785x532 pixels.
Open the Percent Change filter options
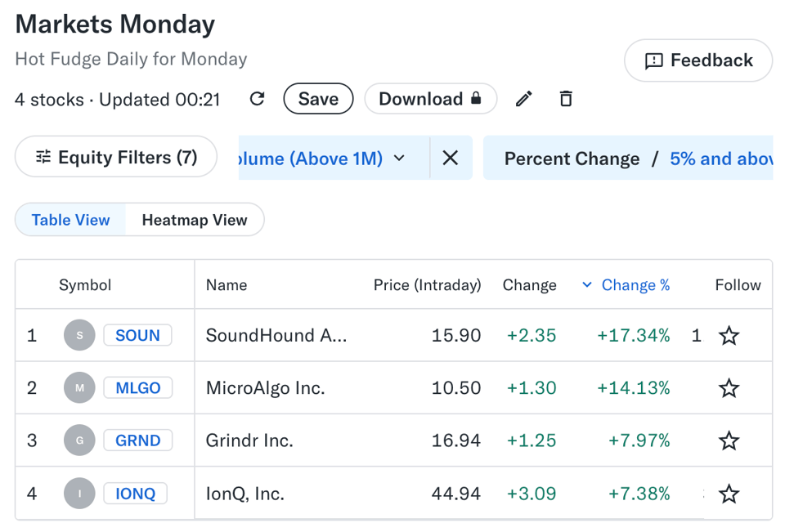coord(572,159)
